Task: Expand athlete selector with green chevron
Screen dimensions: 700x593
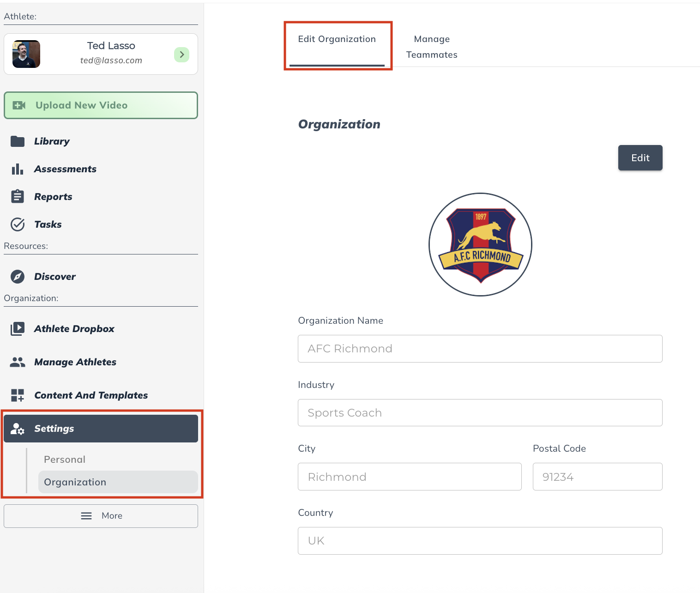Action: [x=182, y=54]
